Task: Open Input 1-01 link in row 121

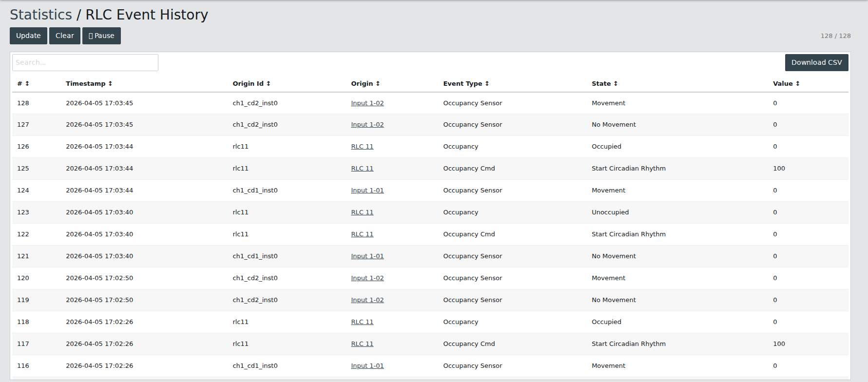Action: pos(367,256)
